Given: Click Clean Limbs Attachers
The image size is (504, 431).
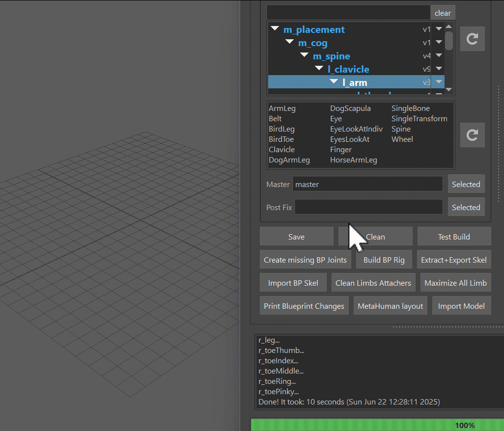Looking at the screenshot, I should point(373,283).
